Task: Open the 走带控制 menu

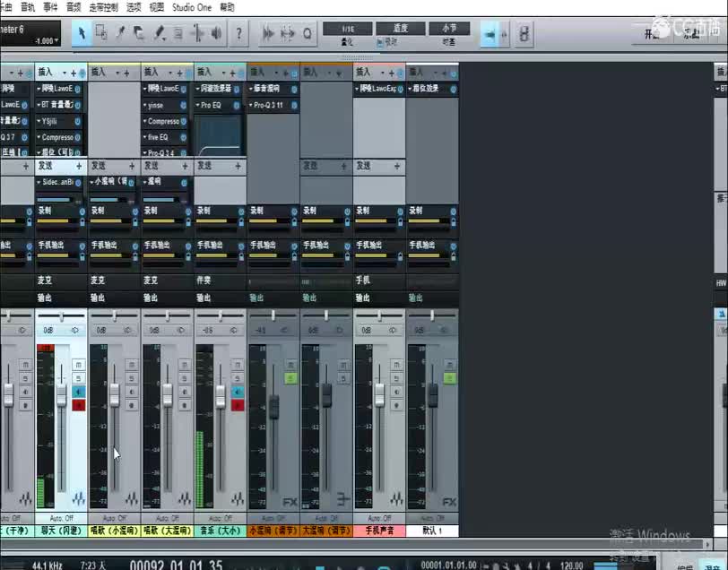Action: pyautogui.click(x=103, y=7)
